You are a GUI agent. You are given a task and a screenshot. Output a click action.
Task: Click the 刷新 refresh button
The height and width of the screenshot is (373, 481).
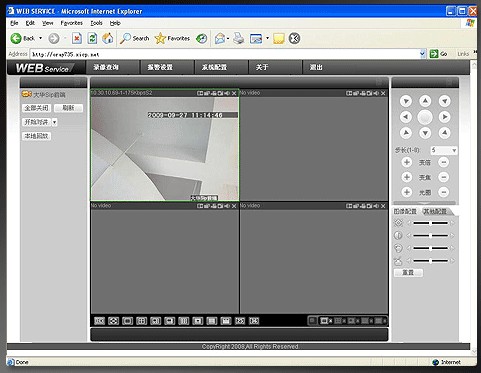(68, 108)
